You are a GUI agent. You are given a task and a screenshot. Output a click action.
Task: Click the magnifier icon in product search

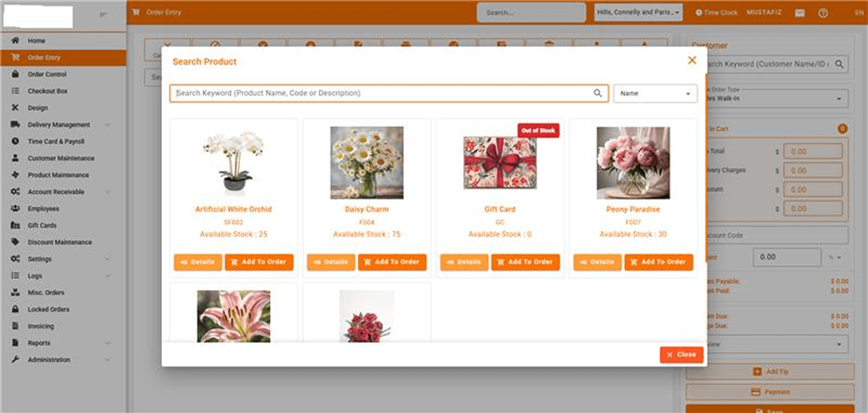[x=597, y=93]
